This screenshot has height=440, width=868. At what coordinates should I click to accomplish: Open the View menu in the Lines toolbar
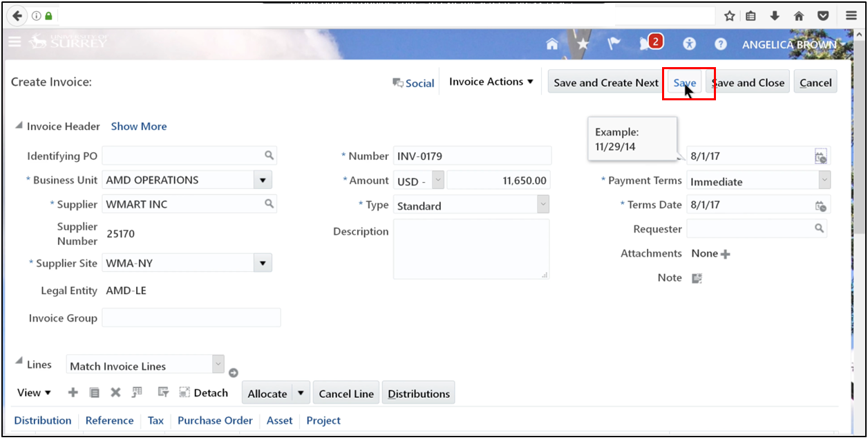tap(33, 392)
